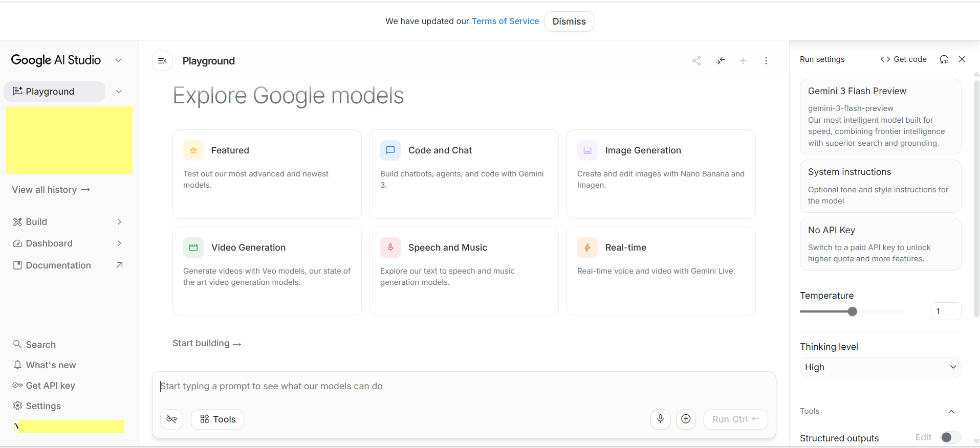Click the circled plus attach icon
The height and width of the screenshot is (448, 980).
coord(686,419)
